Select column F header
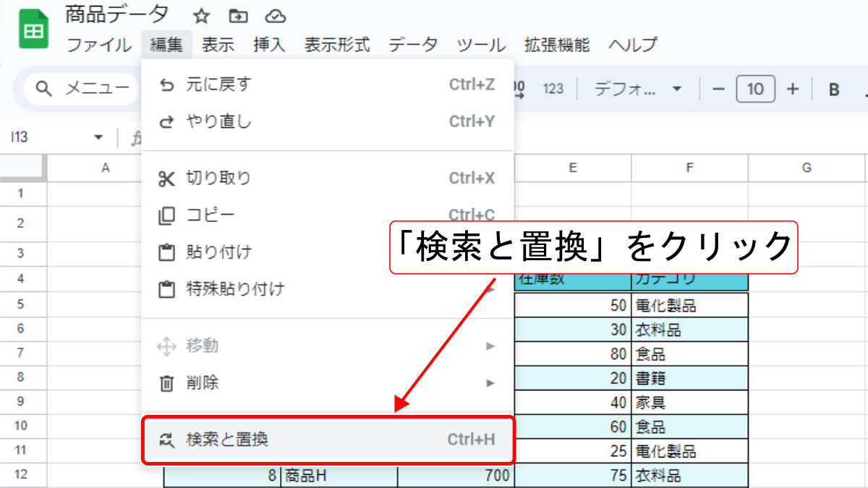 [x=690, y=168]
